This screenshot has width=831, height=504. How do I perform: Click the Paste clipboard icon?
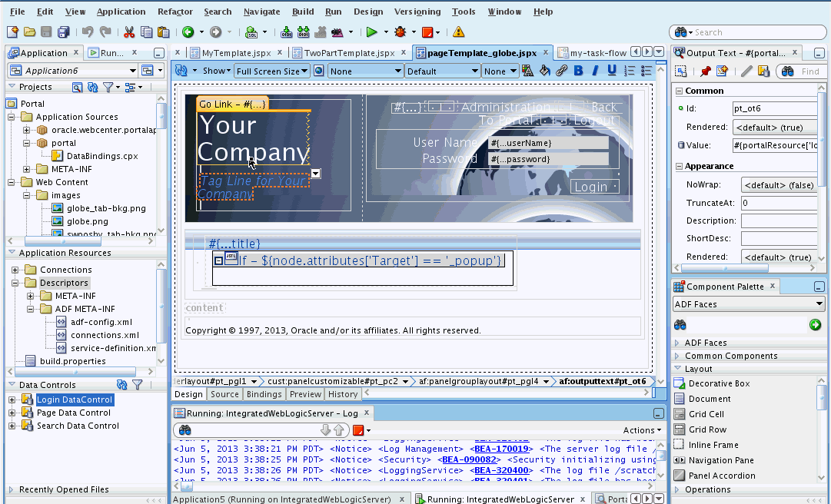coord(163,32)
